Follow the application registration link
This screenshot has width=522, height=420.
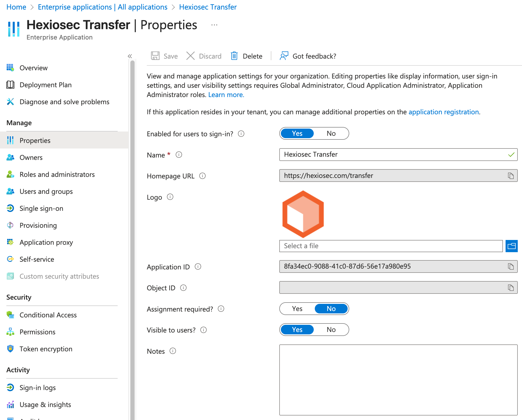(444, 112)
